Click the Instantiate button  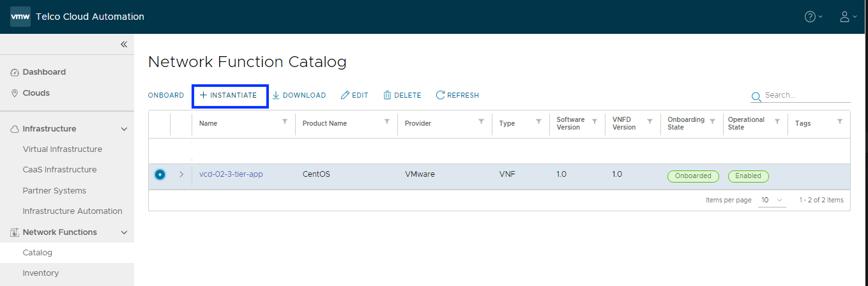point(229,95)
